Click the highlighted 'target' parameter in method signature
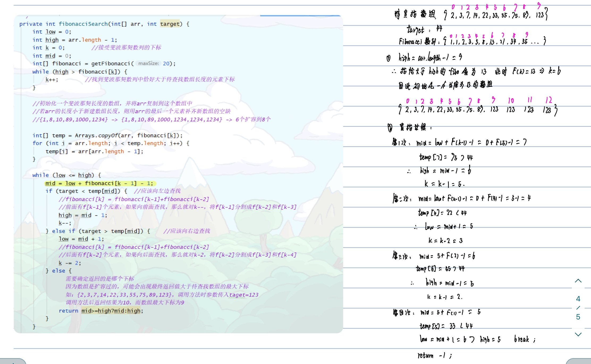This screenshot has height=364, width=591. click(170, 24)
